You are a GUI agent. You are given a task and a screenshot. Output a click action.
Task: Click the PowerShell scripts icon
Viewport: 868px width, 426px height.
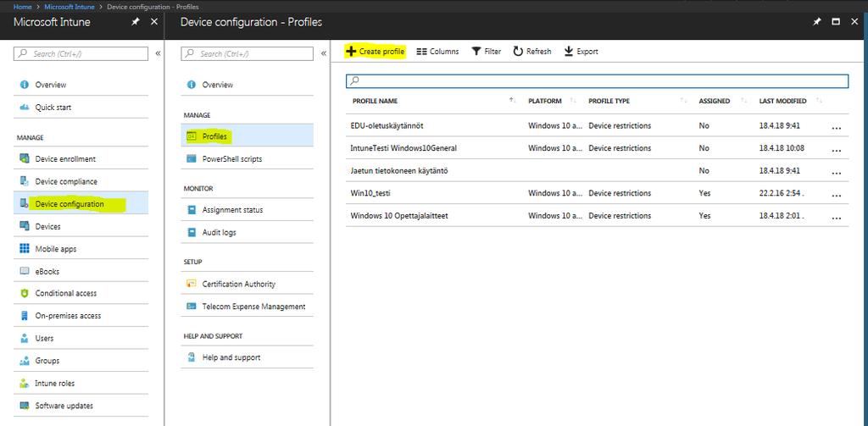point(192,158)
